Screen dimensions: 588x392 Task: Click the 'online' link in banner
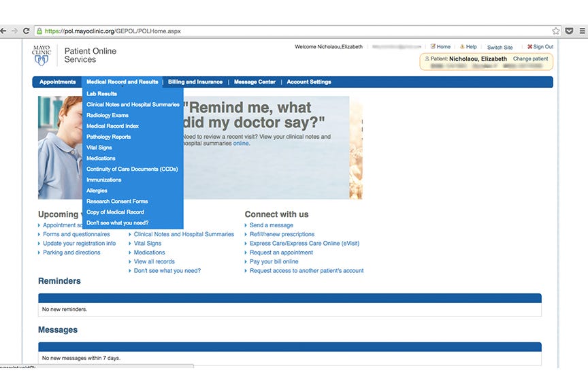(x=241, y=144)
